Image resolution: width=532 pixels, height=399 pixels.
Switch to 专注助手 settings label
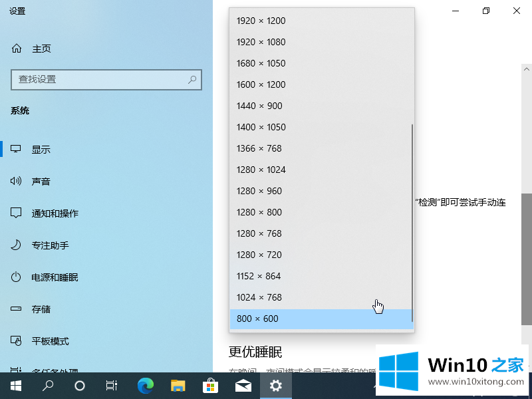click(x=51, y=245)
